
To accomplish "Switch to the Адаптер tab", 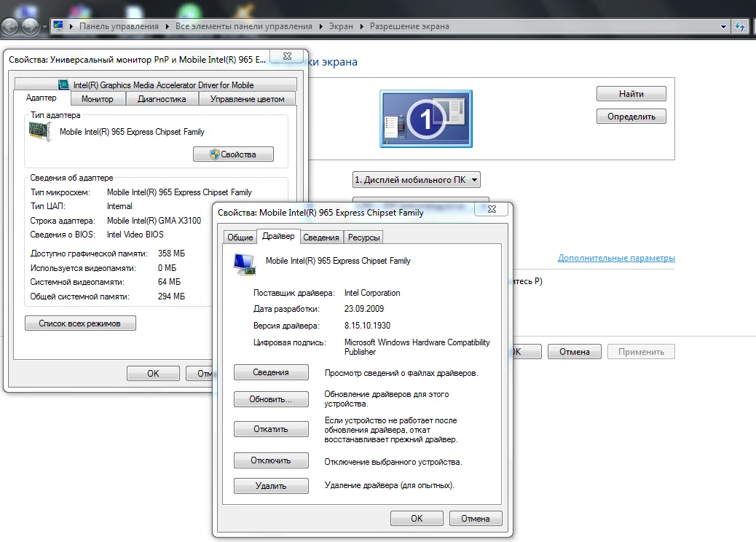I will 42,98.
